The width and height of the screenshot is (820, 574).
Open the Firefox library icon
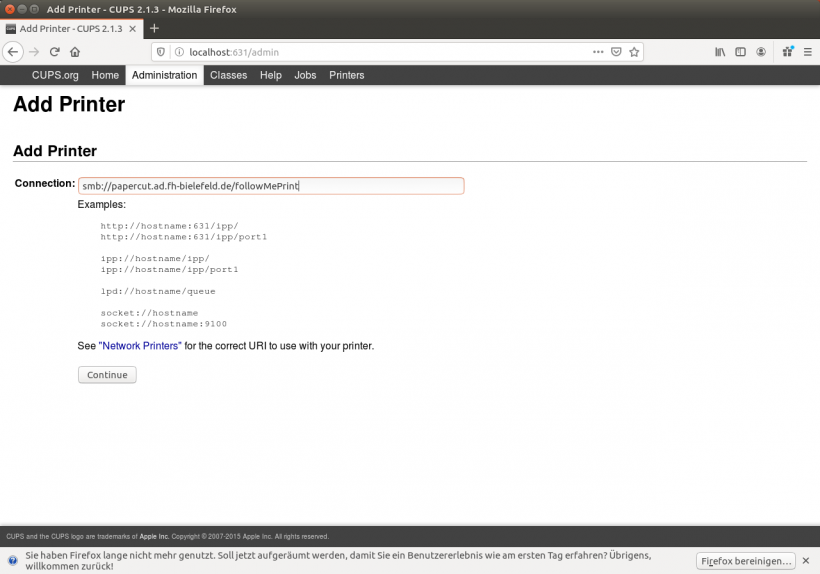(719, 52)
